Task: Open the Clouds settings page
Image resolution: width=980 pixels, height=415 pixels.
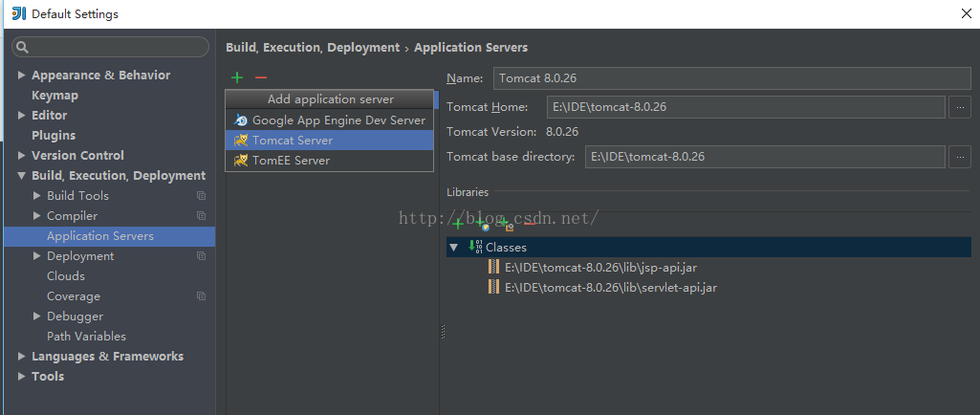Action: pyautogui.click(x=66, y=275)
